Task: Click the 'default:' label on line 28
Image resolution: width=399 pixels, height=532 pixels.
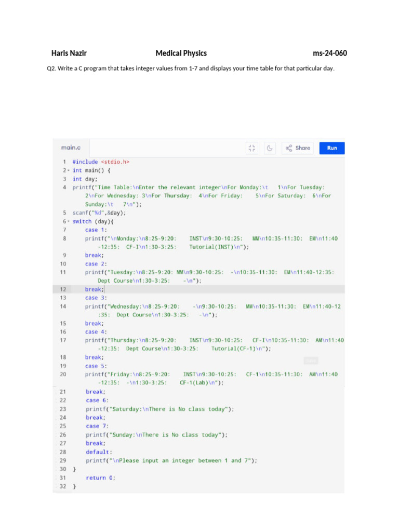Action: coord(99,452)
